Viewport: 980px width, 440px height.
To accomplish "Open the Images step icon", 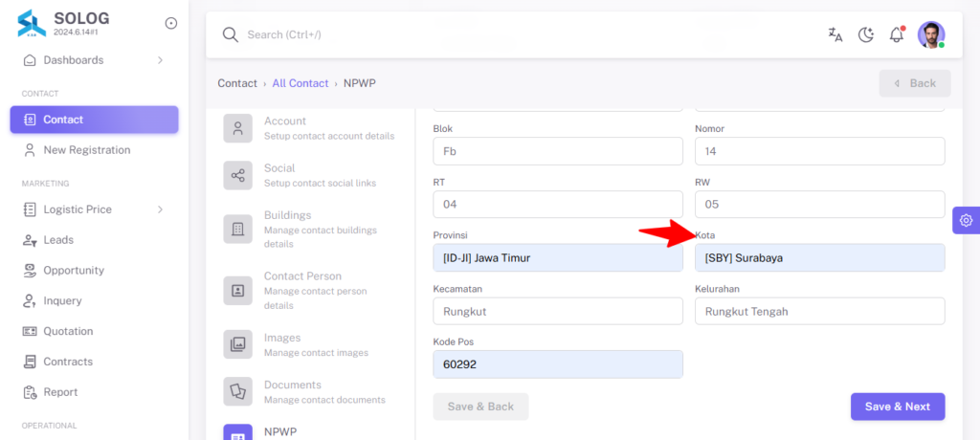I will [x=238, y=344].
